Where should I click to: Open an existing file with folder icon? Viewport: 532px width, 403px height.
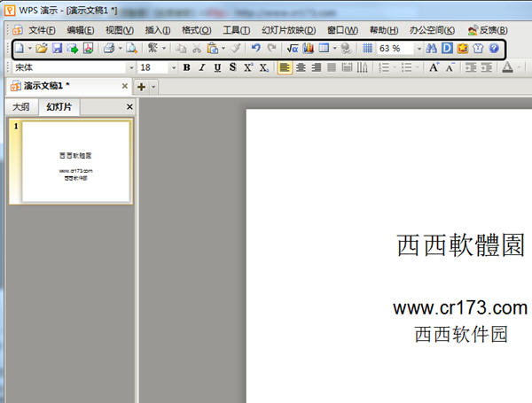pos(42,49)
